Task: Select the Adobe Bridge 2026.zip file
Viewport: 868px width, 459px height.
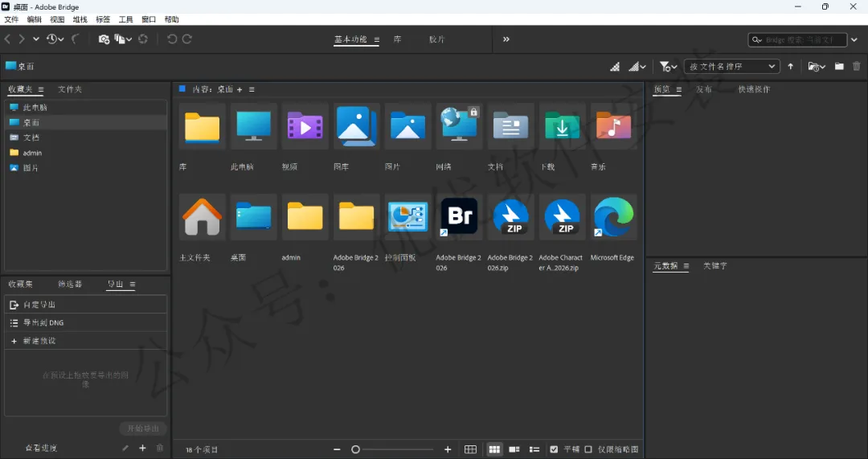Action: pyautogui.click(x=510, y=217)
